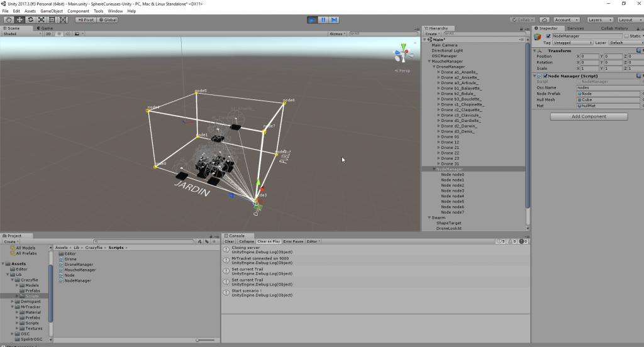
Task: Toggle 2D scene view
Action: (48, 34)
